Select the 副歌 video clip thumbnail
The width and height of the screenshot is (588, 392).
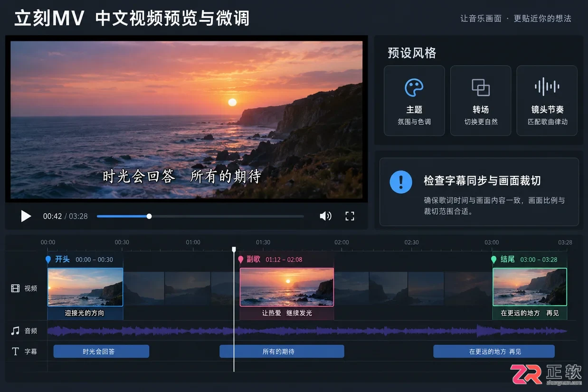point(287,287)
